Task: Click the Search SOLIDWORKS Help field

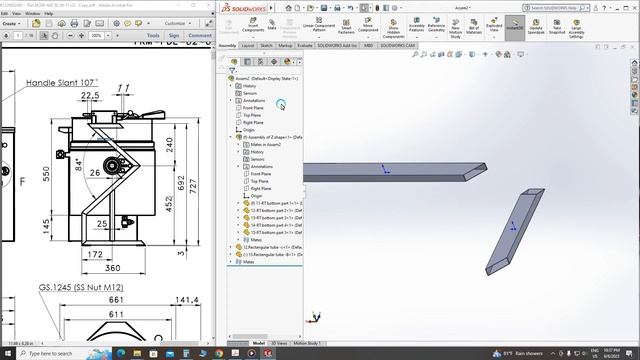Action: click(x=556, y=8)
